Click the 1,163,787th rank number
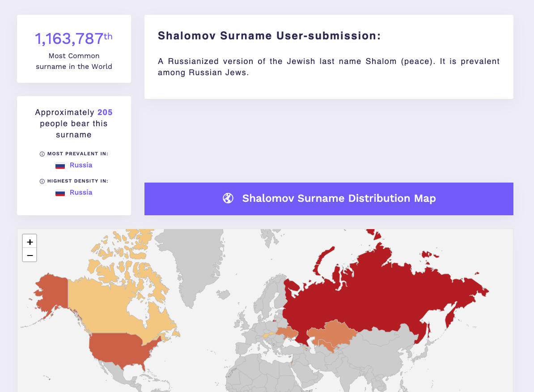This screenshot has width=534, height=392. coord(73,38)
